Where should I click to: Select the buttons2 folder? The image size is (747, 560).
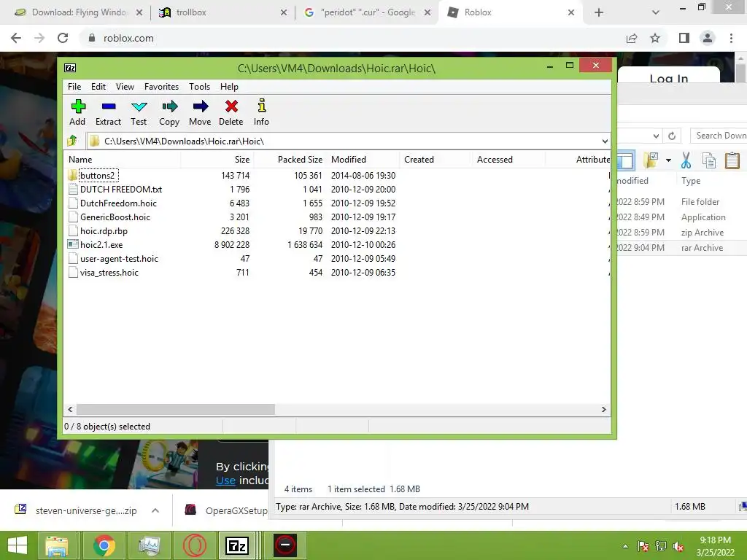pos(97,175)
